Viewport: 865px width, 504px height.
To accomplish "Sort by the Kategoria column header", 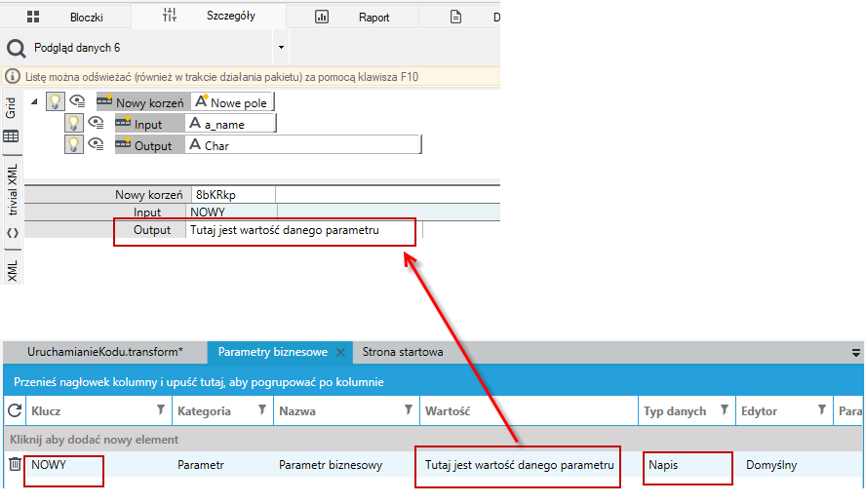I will (x=204, y=410).
